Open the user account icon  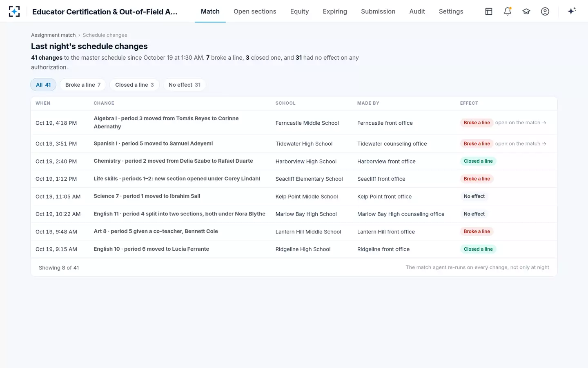coord(545,11)
